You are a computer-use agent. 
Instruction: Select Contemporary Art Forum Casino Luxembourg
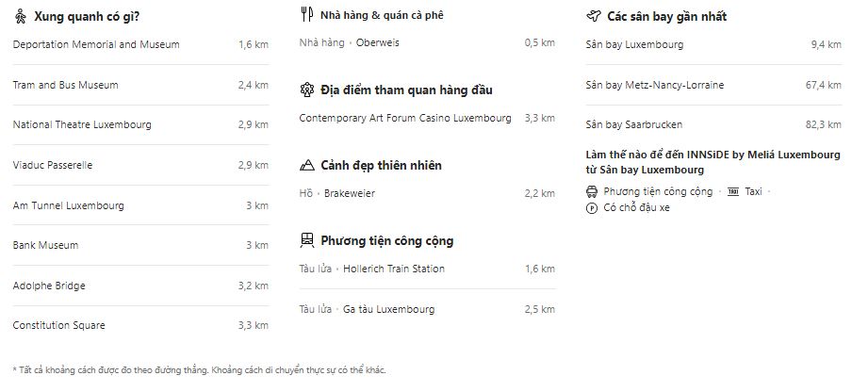coord(405,118)
